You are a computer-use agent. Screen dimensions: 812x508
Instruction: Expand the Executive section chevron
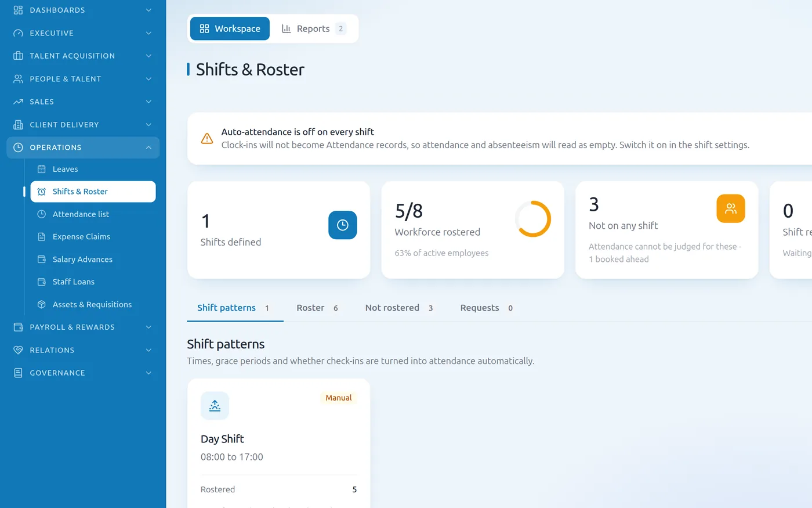(x=148, y=33)
